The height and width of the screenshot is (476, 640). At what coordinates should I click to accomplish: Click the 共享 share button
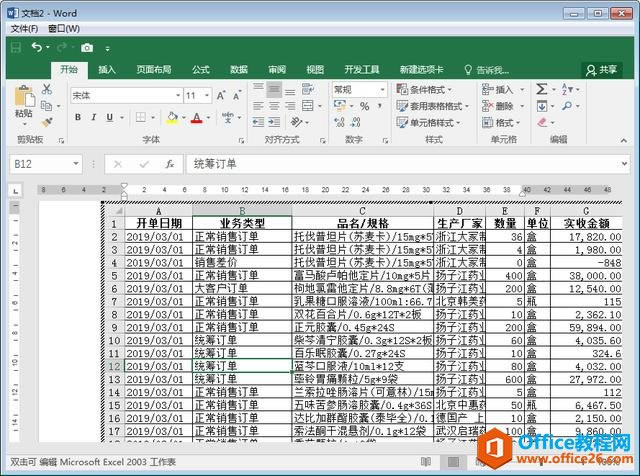coord(601,69)
